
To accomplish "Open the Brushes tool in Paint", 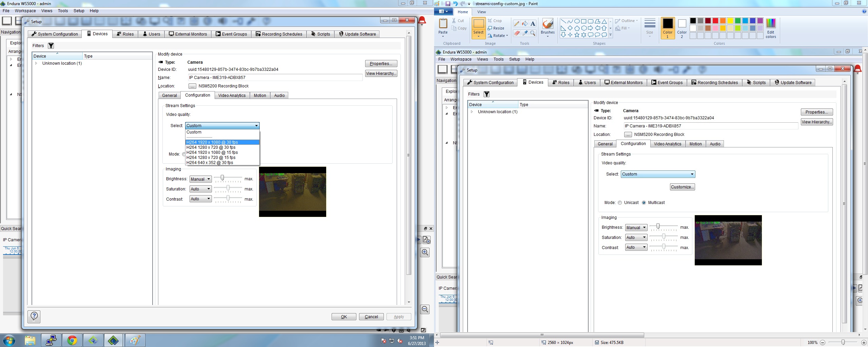I will tap(548, 27).
